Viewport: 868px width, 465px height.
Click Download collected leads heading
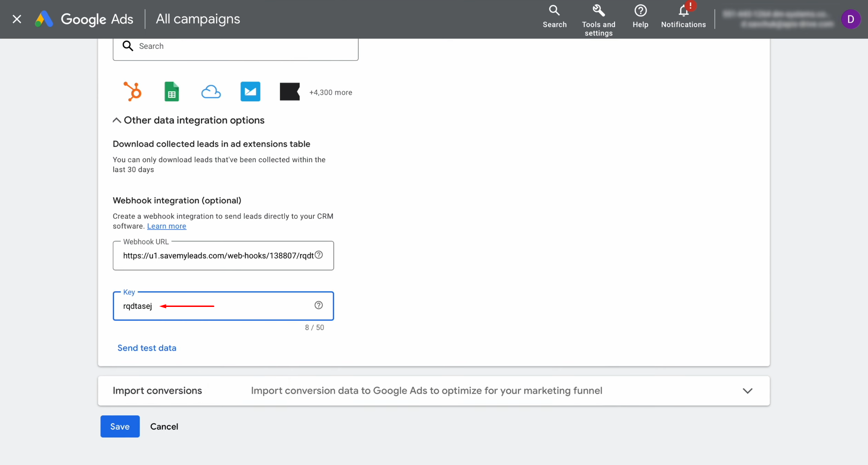[x=212, y=144]
